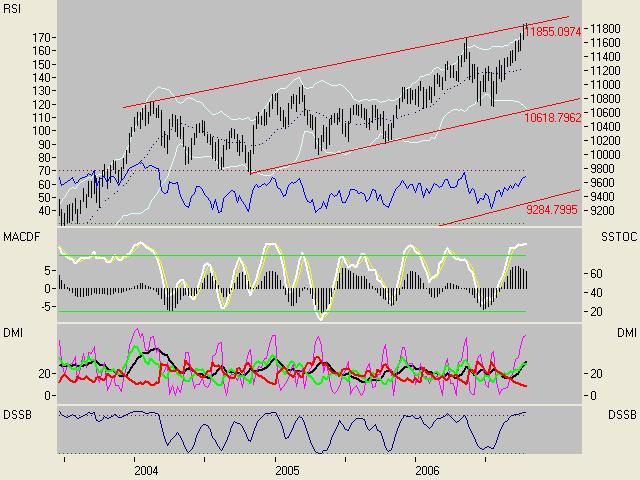640x480 pixels.
Task: Select the 10618.7962 trendline value
Action: point(552,118)
